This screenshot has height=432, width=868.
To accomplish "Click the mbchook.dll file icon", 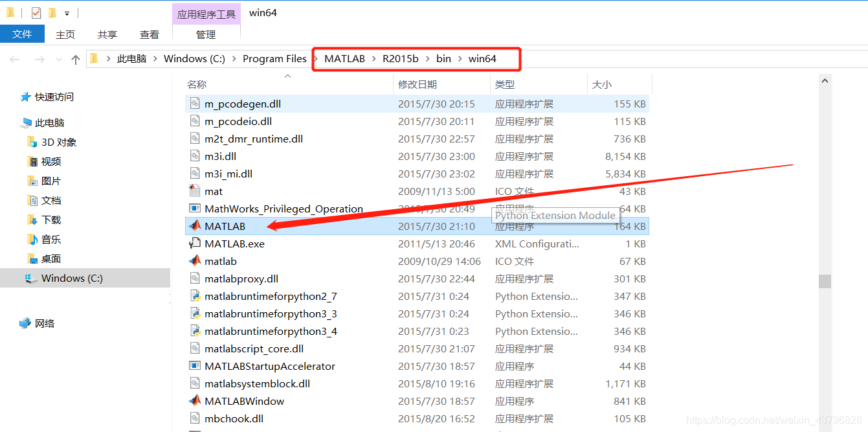I will (195, 418).
